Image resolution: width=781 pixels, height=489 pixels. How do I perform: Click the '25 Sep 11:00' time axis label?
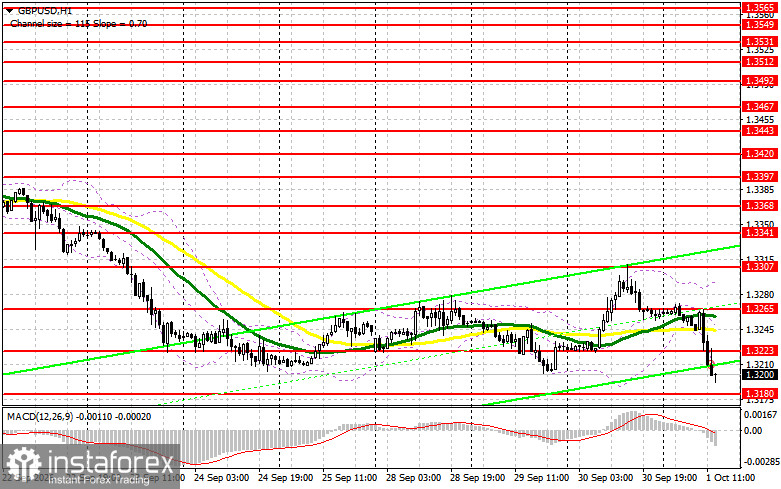[x=350, y=478]
